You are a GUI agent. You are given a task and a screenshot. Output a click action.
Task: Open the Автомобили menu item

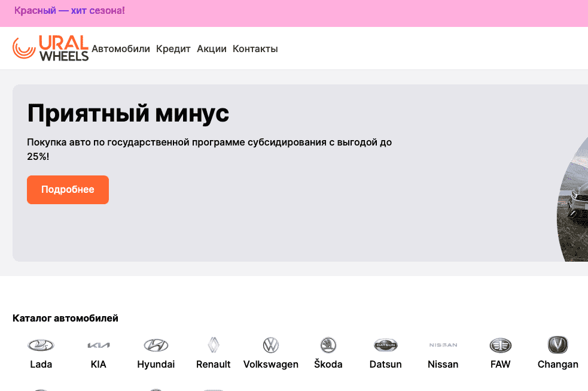(121, 49)
